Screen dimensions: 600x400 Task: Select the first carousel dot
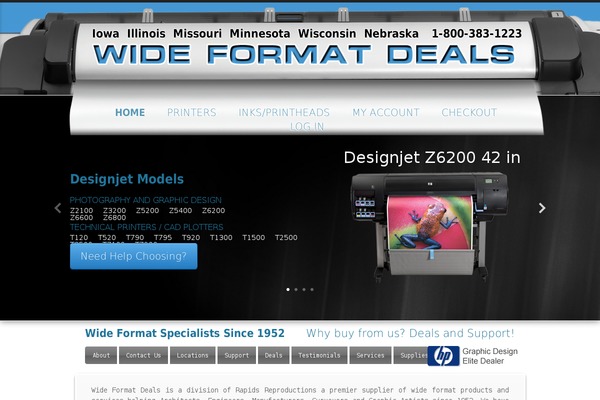tap(288, 289)
